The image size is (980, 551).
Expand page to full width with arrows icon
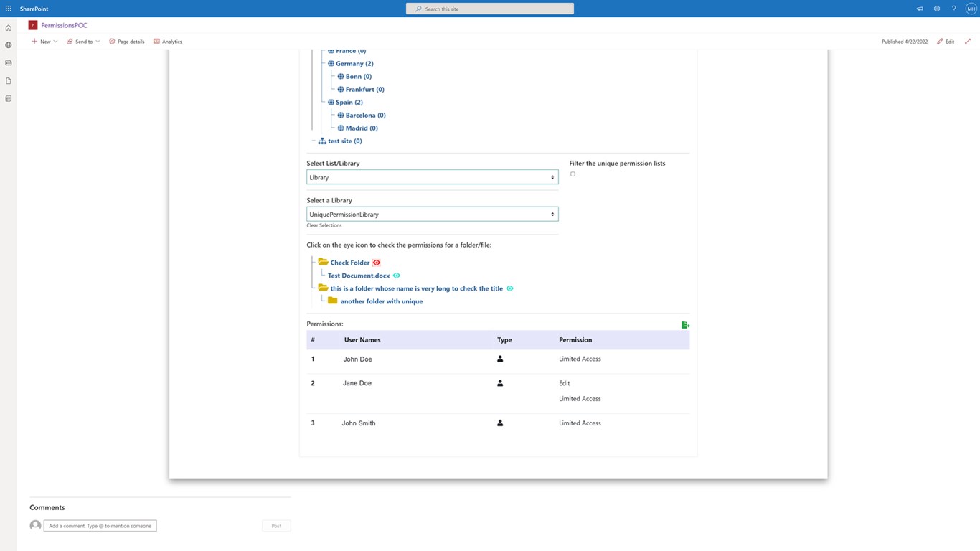click(968, 42)
